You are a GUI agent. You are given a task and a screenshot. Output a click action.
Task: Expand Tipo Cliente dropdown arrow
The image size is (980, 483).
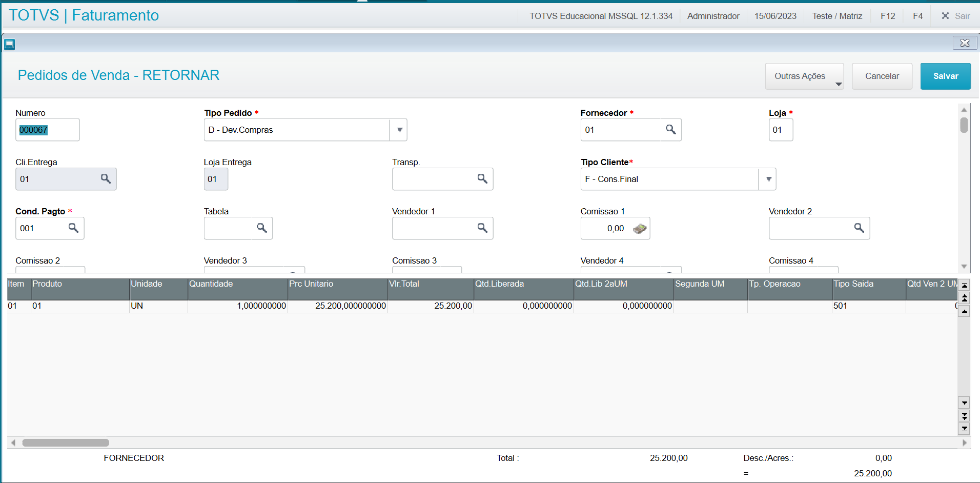[x=768, y=179]
